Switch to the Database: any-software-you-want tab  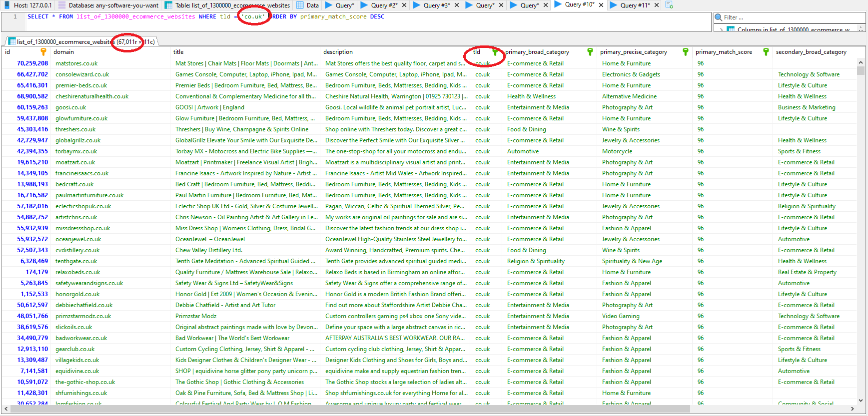point(108,5)
